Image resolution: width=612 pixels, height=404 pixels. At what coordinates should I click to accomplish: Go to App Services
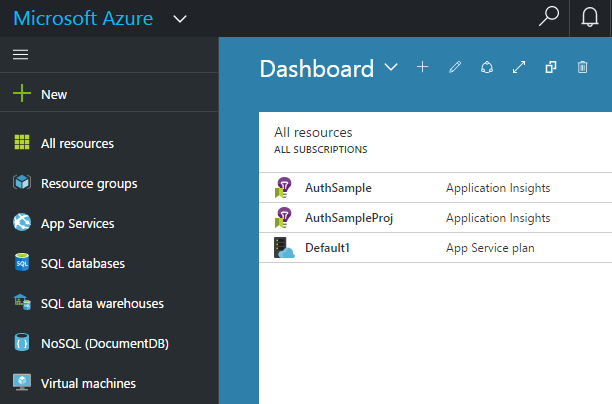[77, 223]
